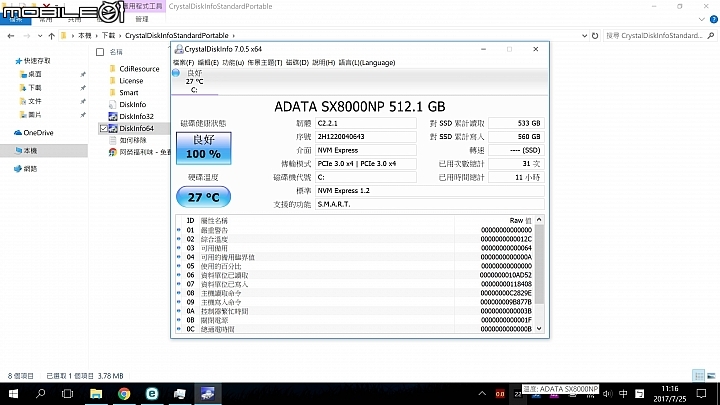Show hidden system tray icons
This screenshot has width=720, height=405.
tap(482, 394)
